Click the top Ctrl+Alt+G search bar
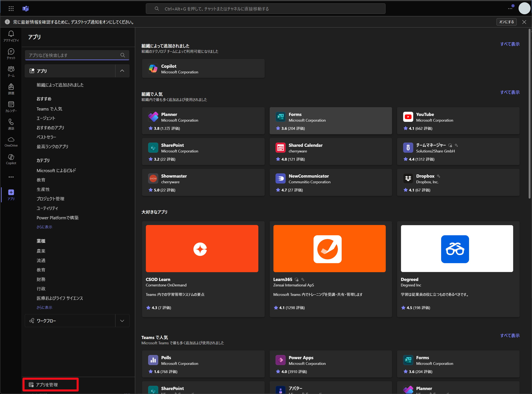Screen dimensions: 532x394 tap(265, 9)
